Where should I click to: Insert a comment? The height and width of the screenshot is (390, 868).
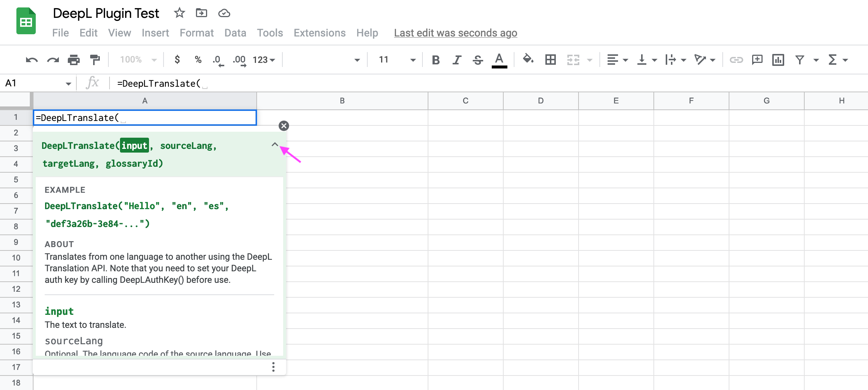757,60
